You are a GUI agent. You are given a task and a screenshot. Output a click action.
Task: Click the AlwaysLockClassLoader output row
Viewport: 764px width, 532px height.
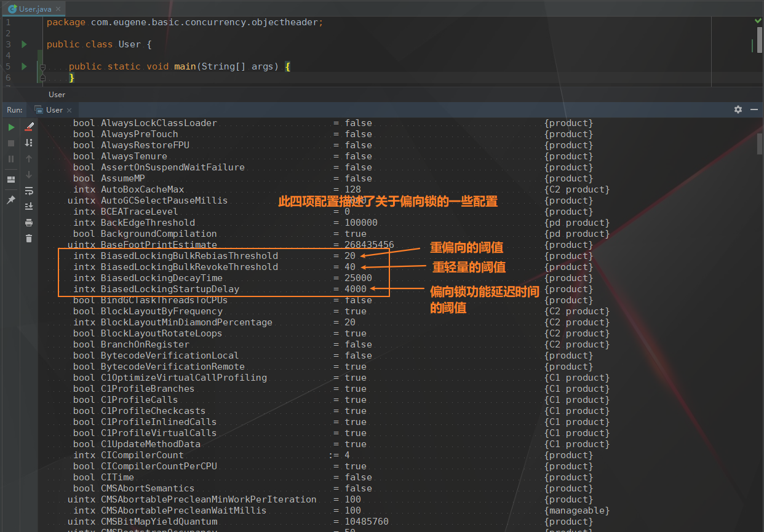tap(333, 123)
